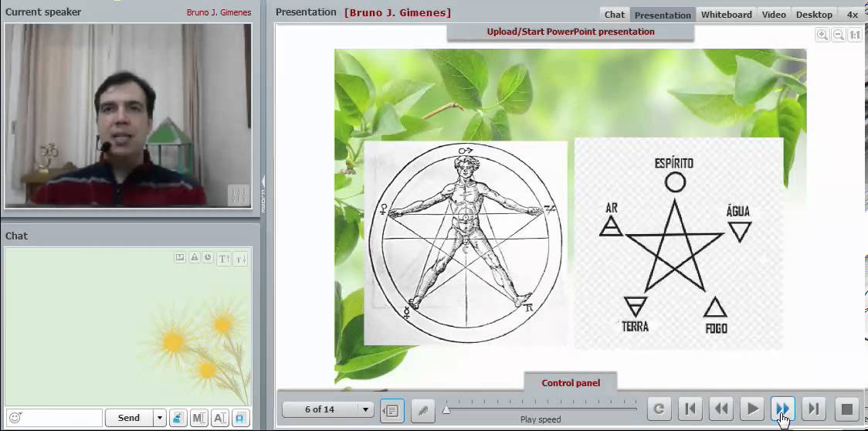Click the ESPÍRITO label on the slide

point(673,164)
